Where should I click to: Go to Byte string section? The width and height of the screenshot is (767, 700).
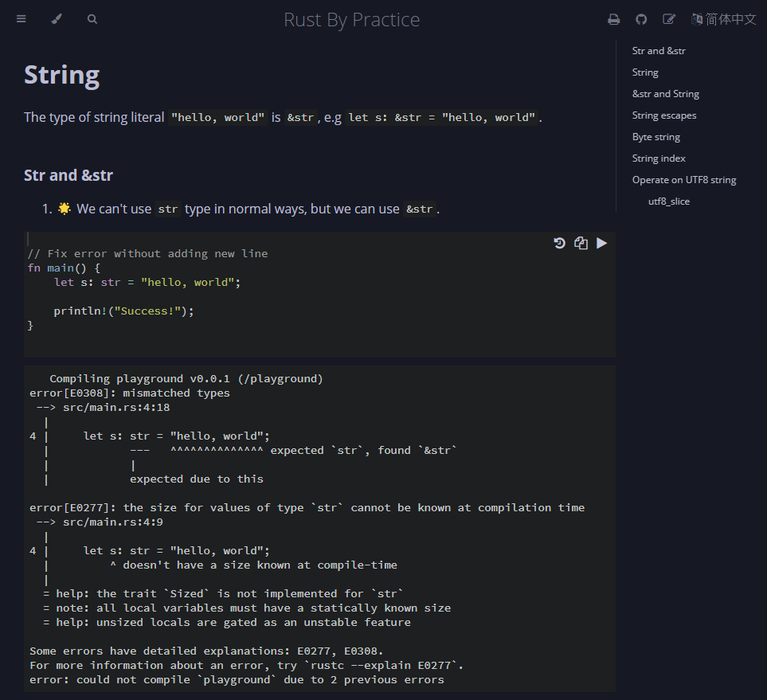tap(656, 137)
